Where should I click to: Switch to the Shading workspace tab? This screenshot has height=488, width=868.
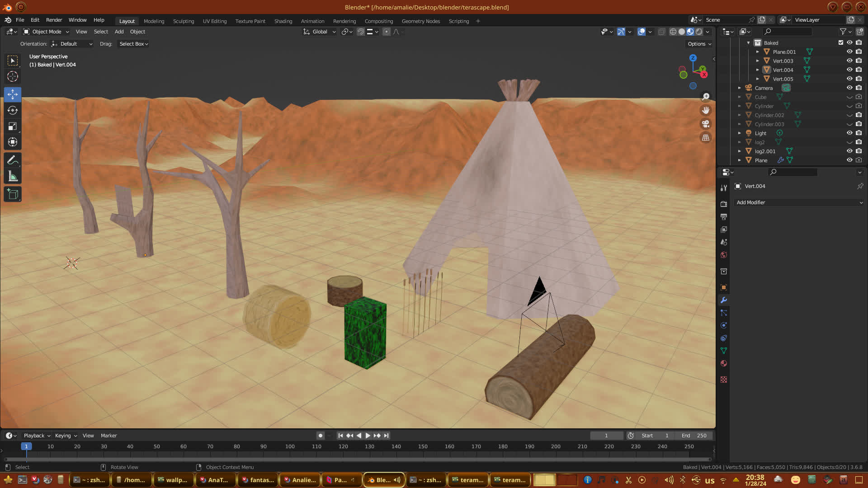tap(283, 21)
